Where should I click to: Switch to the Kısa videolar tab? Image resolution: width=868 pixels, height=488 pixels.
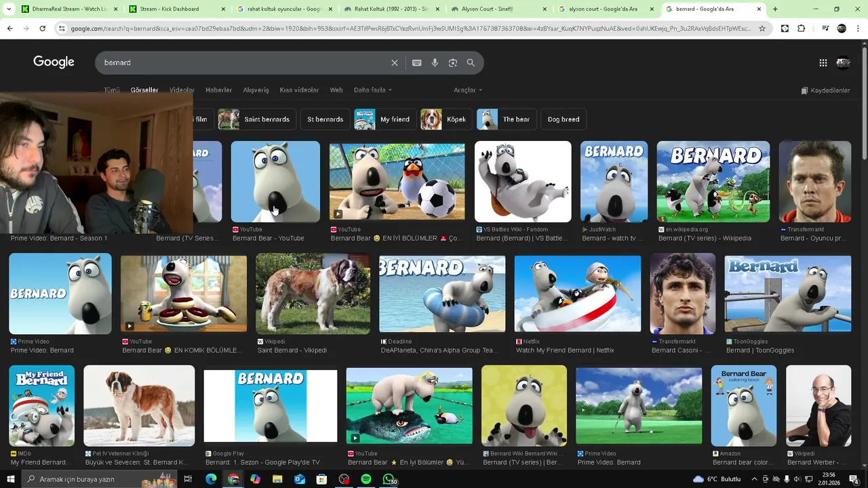[x=299, y=90]
